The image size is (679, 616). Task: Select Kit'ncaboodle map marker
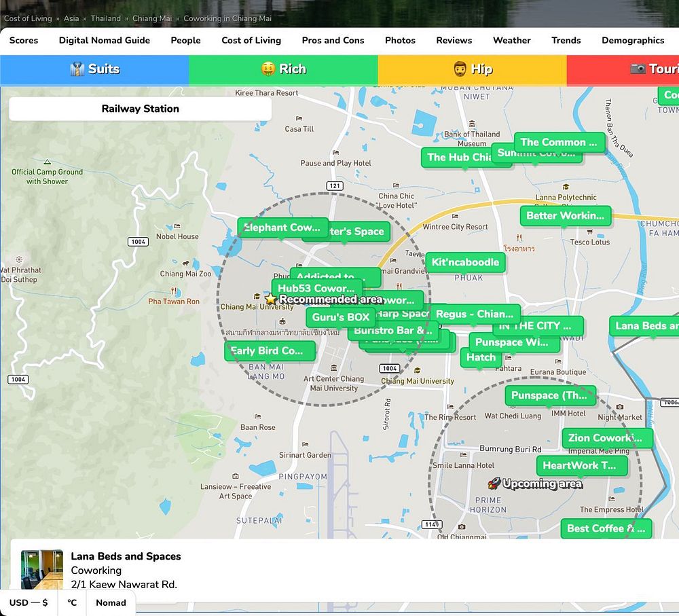tap(465, 262)
